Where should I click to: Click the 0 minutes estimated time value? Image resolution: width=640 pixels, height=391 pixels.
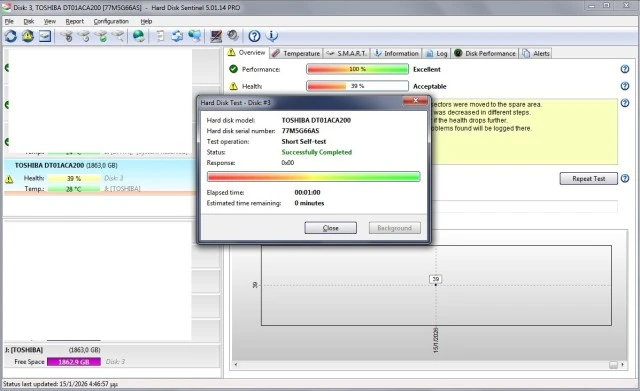309,203
